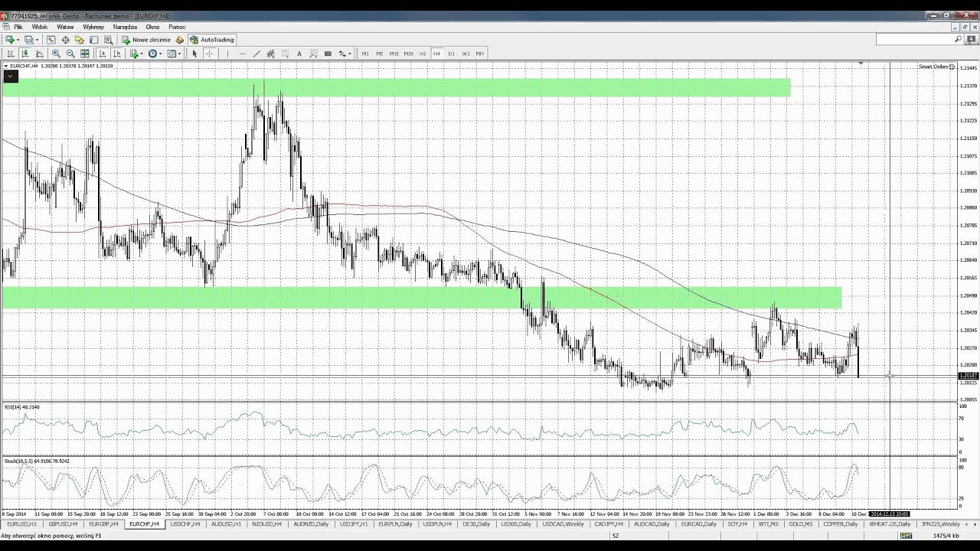Switch chart to candlestick type
Screen dimensions: 980x551
click(x=25, y=54)
